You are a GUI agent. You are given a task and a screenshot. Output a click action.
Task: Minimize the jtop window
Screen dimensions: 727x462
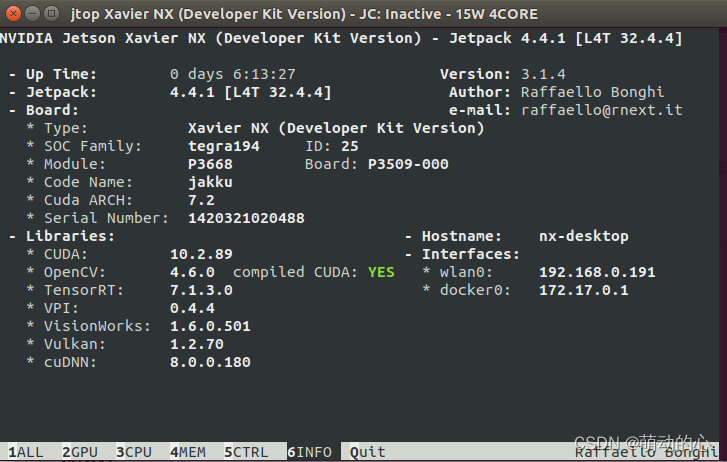[x=32, y=13]
